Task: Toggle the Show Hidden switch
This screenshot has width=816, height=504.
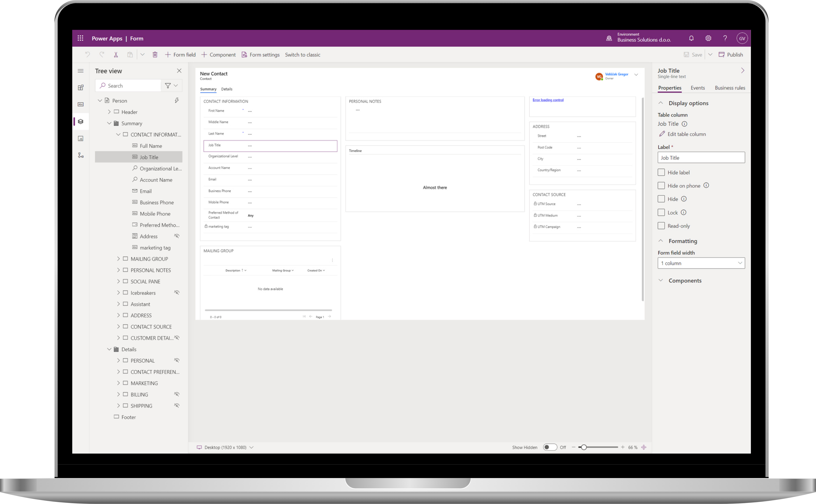Action: pos(550,447)
